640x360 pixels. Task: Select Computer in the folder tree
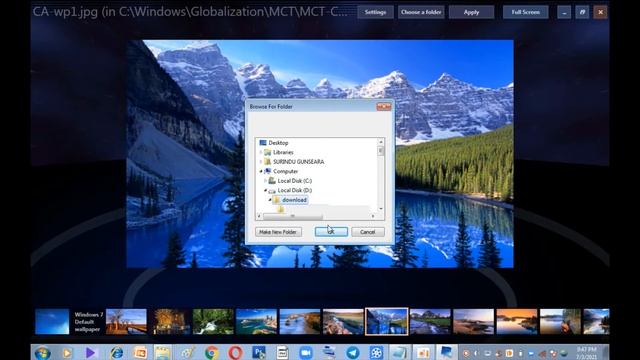point(285,171)
